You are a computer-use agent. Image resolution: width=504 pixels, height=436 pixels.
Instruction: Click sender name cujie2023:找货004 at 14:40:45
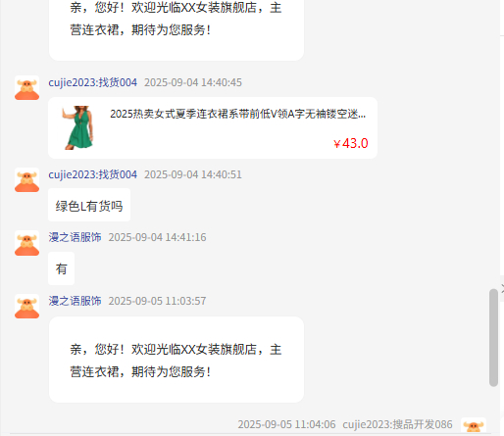tap(93, 82)
